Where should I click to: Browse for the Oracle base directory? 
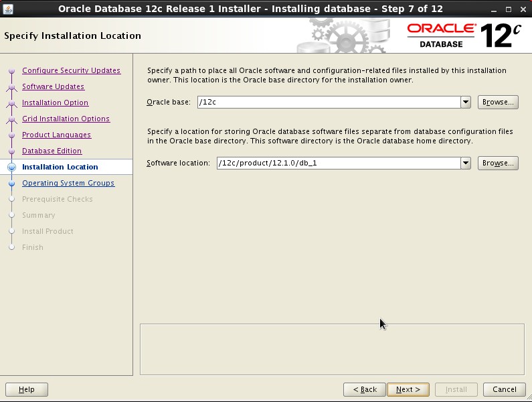498,102
